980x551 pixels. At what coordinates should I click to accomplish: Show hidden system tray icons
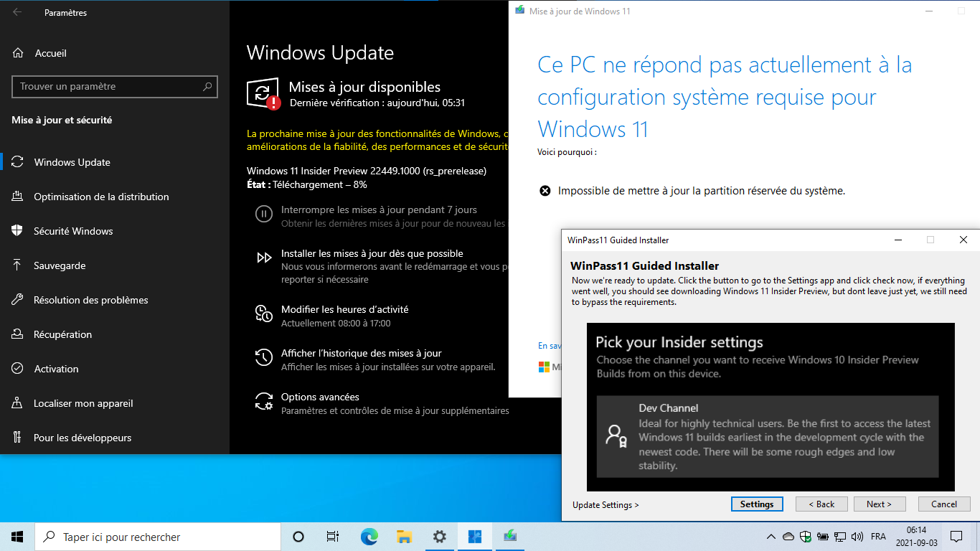(x=771, y=537)
